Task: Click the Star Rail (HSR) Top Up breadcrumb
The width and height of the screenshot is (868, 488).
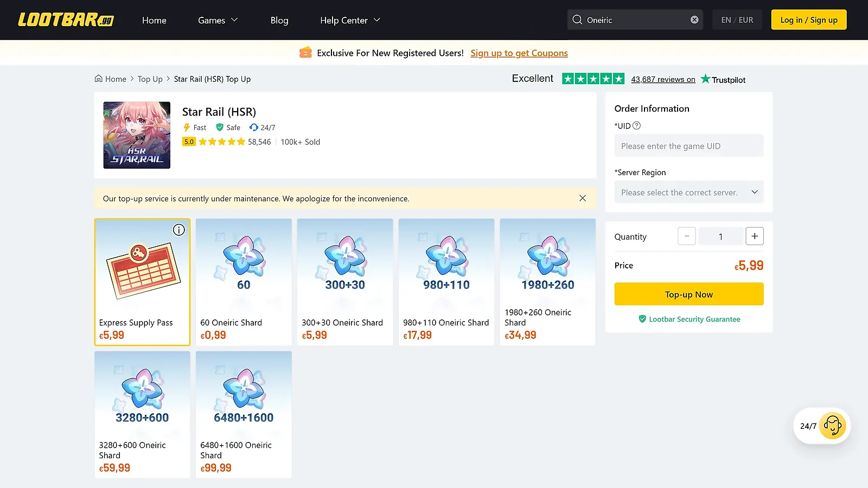Action: point(212,79)
